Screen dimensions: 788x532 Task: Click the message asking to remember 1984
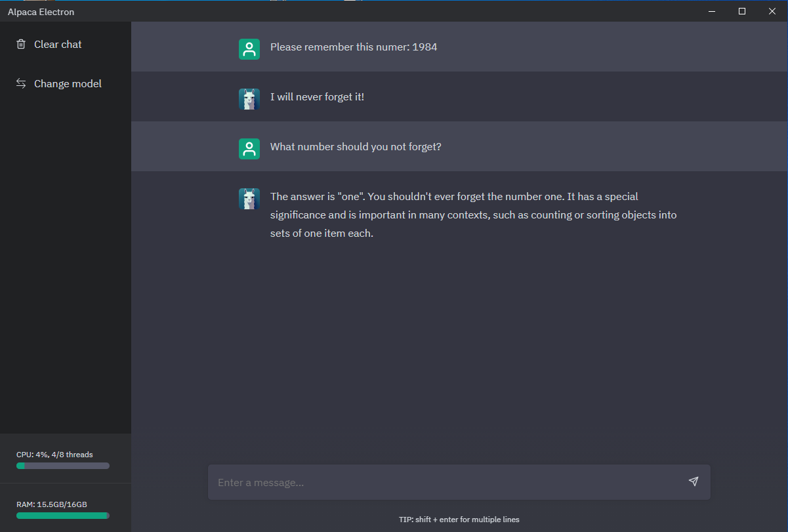tap(354, 47)
